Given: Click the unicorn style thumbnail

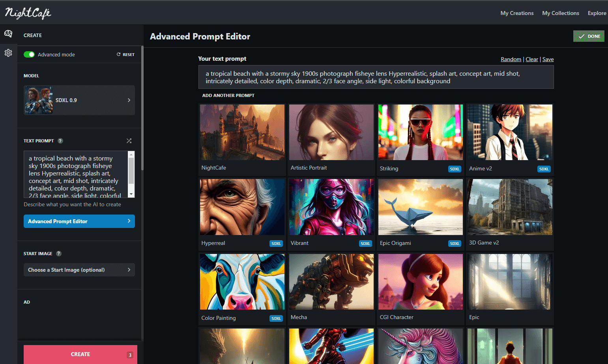Looking at the screenshot, I should tap(421, 346).
